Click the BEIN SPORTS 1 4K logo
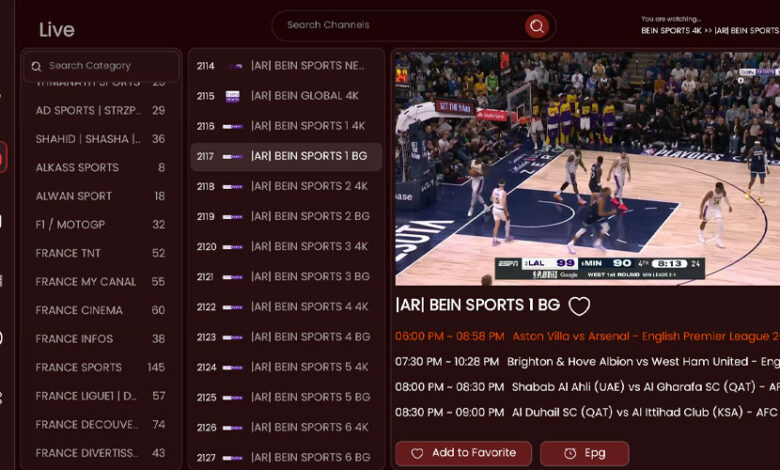Screen dimensions: 780x470 tap(233, 126)
